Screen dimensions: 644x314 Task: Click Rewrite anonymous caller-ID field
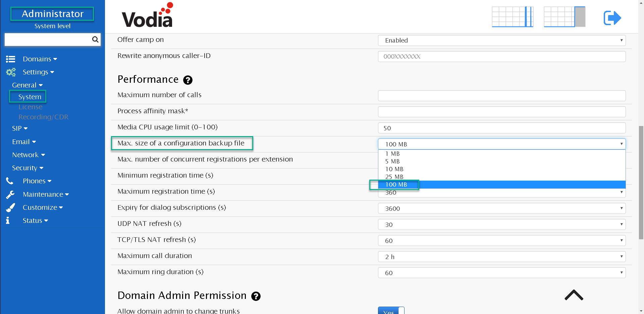coord(502,57)
